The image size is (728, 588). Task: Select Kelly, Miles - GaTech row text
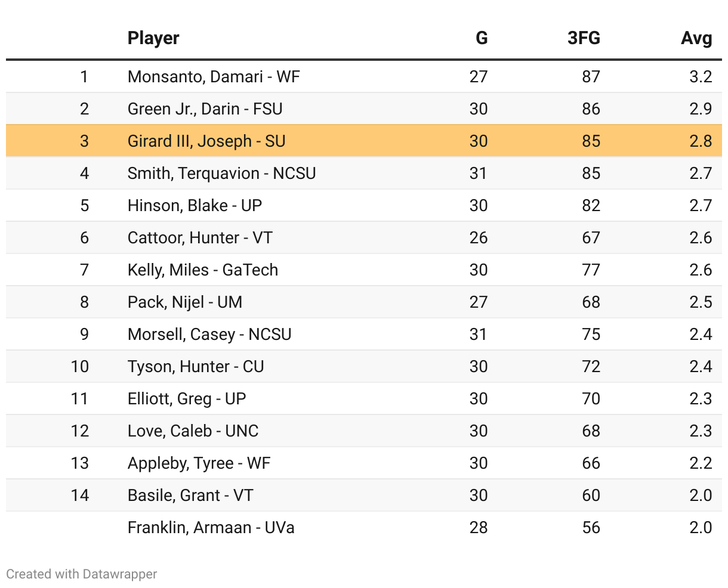pyautogui.click(x=203, y=270)
